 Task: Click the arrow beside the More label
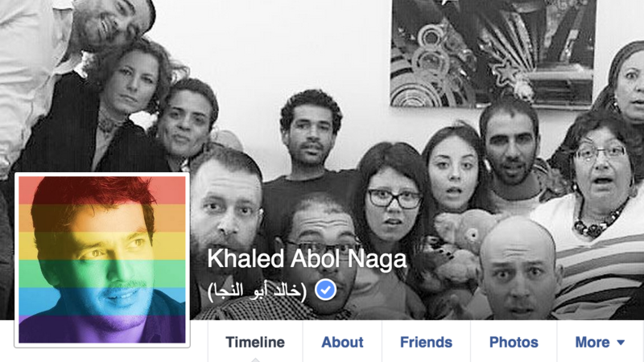[621, 343]
